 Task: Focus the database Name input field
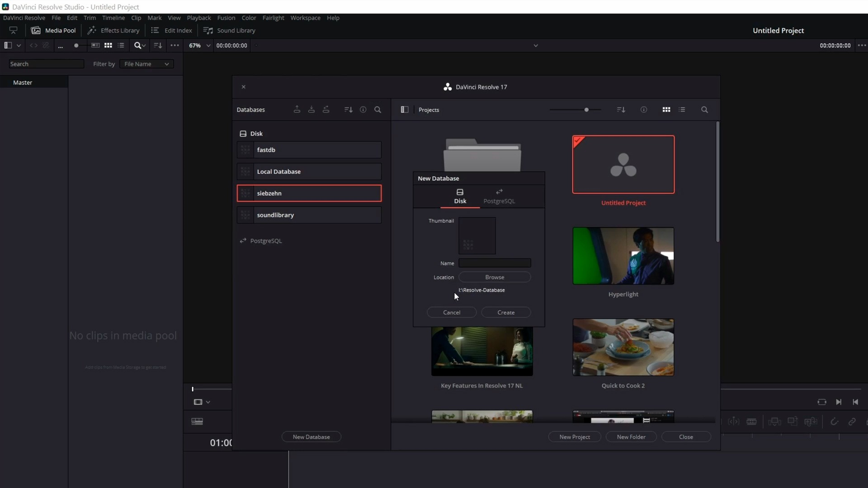pos(495,263)
